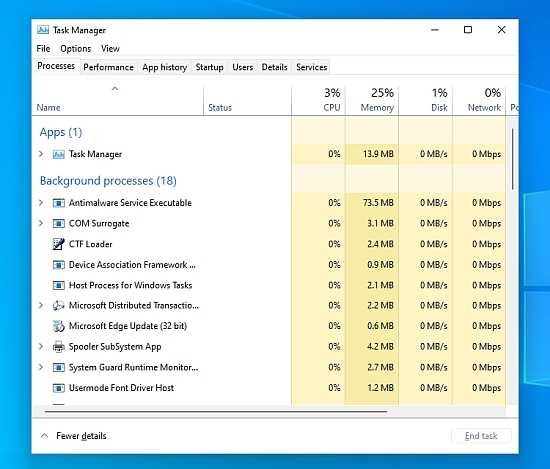
Task: Click the Device Association Framework icon
Action: click(x=58, y=264)
